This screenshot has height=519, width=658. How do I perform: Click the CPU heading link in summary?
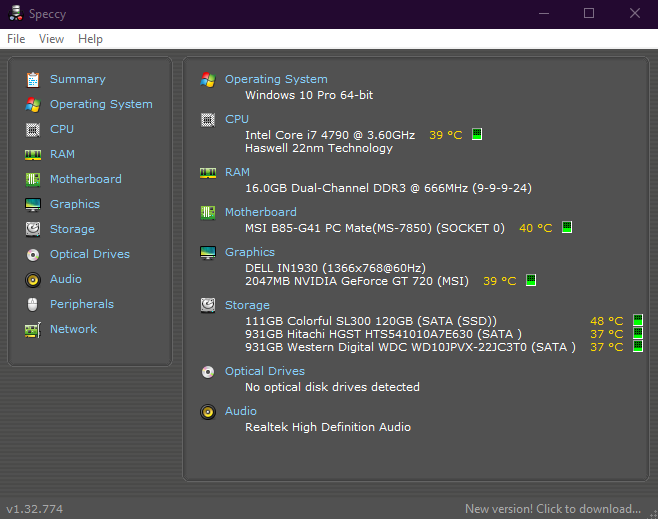[237, 119]
